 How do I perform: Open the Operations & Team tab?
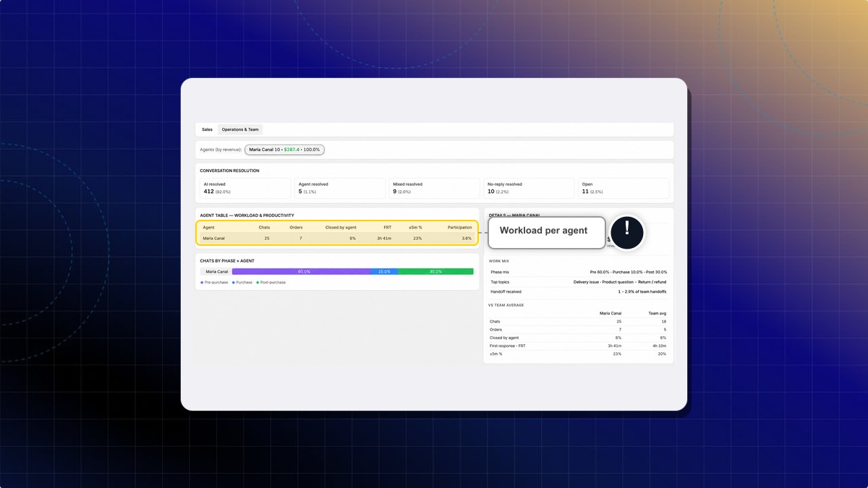click(x=240, y=129)
